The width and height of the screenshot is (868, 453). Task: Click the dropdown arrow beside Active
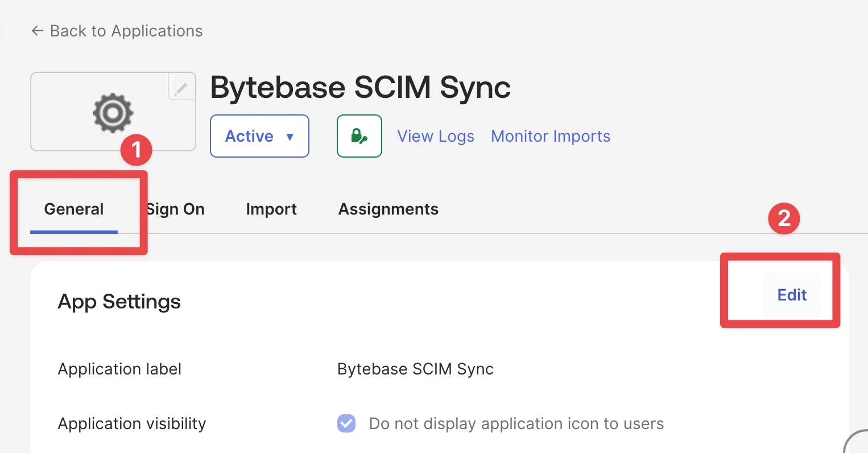tap(290, 137)
